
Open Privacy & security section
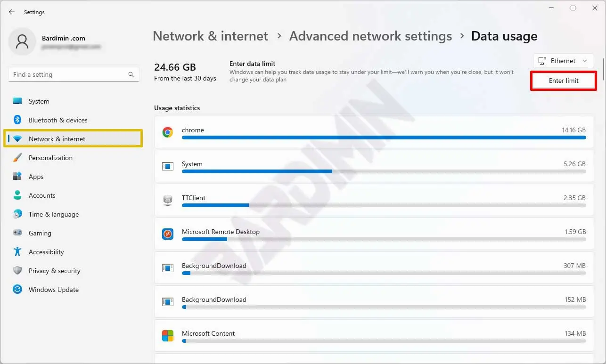[x=54, y=271]
